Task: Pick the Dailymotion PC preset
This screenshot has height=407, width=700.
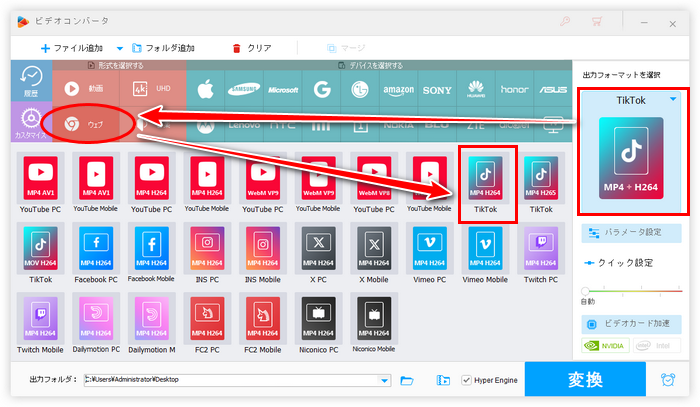Action: [96, 324]
